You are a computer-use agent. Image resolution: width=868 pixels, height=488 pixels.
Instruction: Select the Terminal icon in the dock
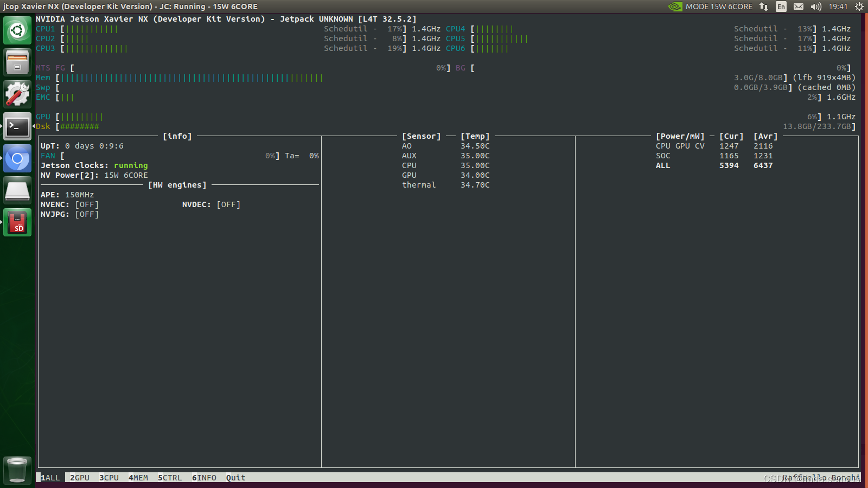[17, 126]
